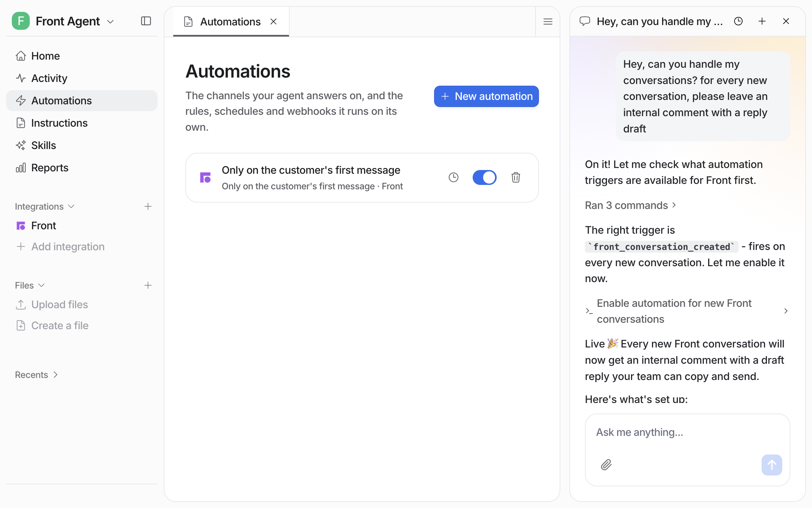
Task: Switch to the Automations tab
Action: pyautogui.click(x=230, y=22)
